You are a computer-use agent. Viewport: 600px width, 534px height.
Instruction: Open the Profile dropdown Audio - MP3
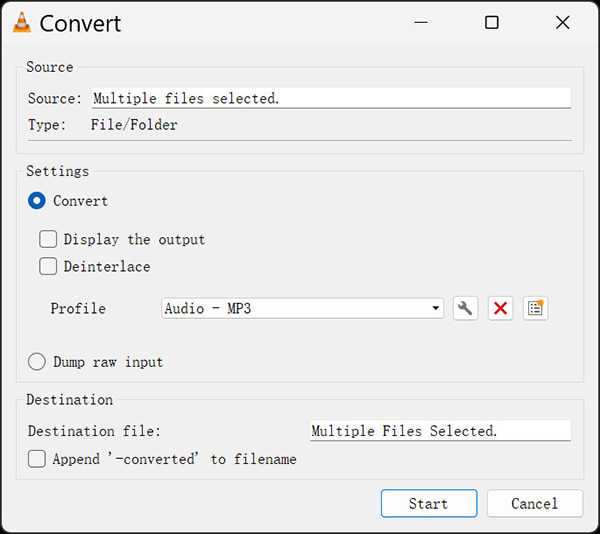point(302,308)
